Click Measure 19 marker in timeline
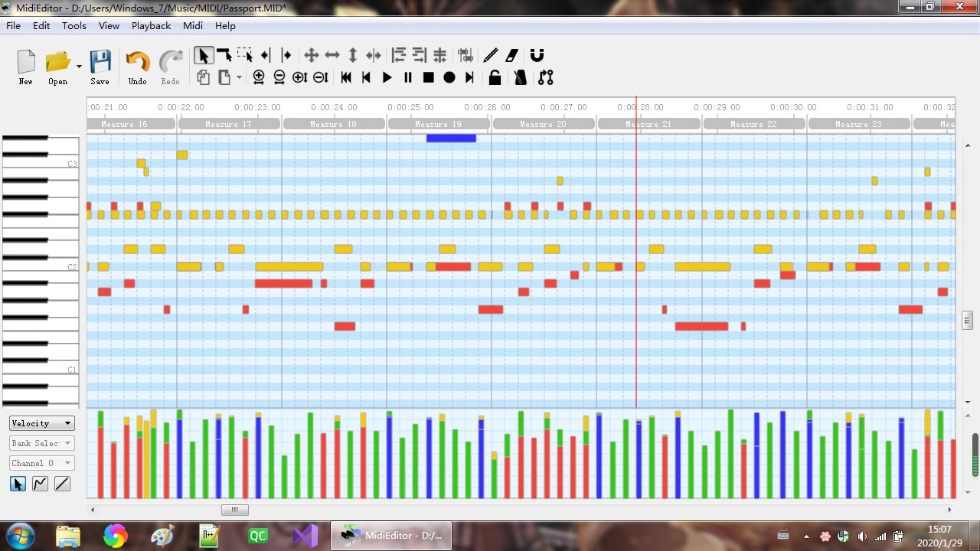Image resolution: width=980 pixels, height=551 pixels. pyautogui.click(x=439, y=124)
